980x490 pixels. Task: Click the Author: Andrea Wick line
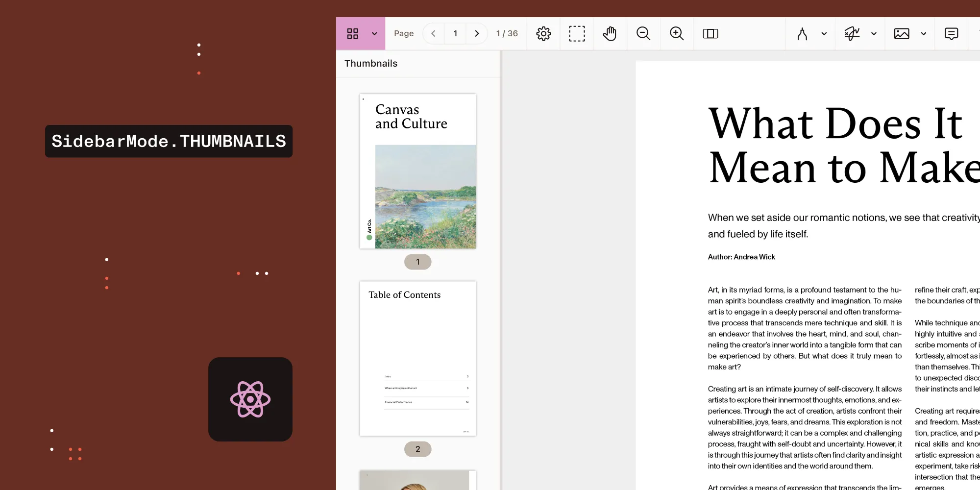tap(741, 257)
